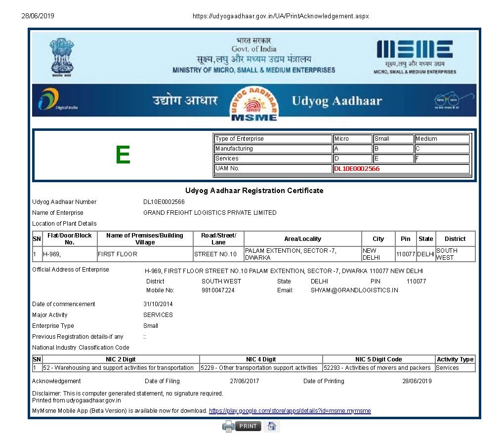Click the NIC 5 Digit Code column header
This screenshot has height=437, width=504.
tap(378, 359)
